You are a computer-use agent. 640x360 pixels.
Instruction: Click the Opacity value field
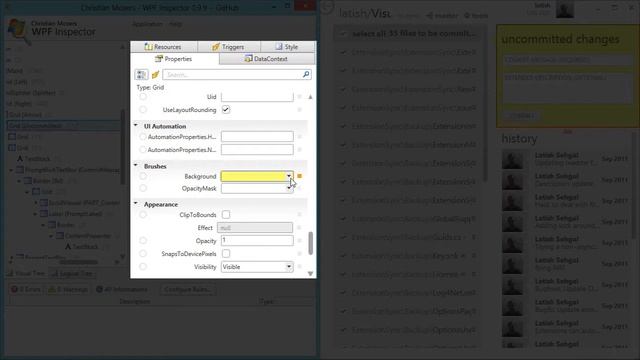click(x=257, y=240)
